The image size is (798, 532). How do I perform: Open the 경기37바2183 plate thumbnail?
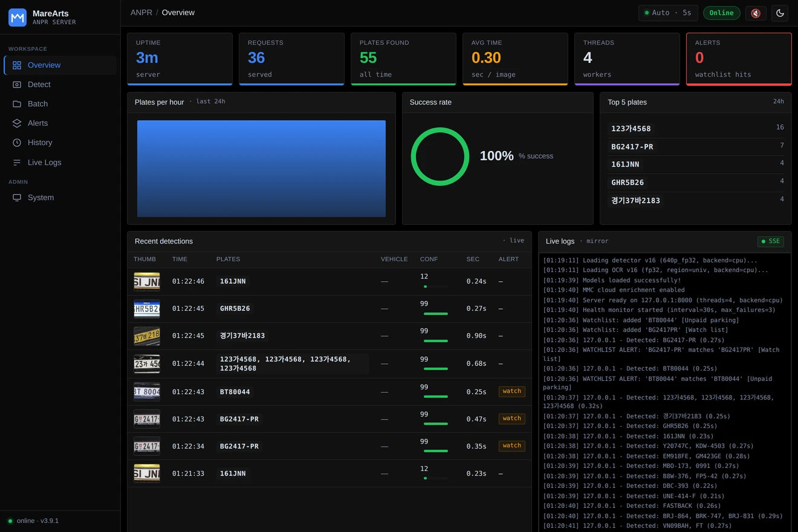point(147,336)
